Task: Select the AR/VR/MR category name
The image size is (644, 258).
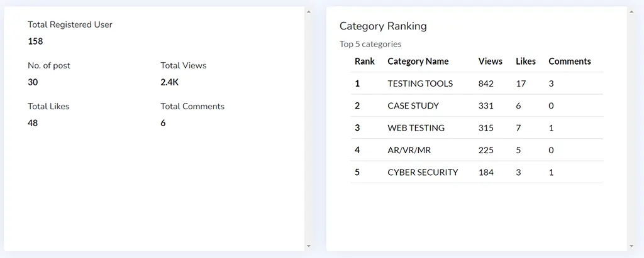Action: [409, 150]
